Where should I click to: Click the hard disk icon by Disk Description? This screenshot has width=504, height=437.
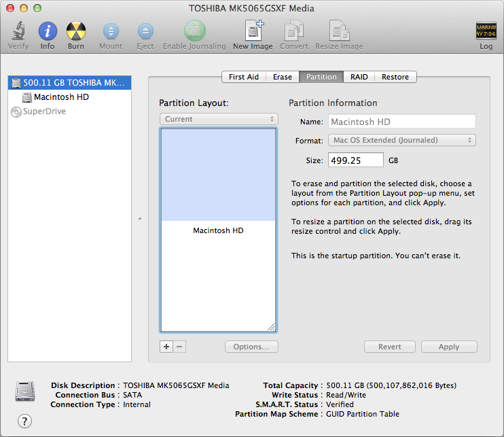point(24,391)
